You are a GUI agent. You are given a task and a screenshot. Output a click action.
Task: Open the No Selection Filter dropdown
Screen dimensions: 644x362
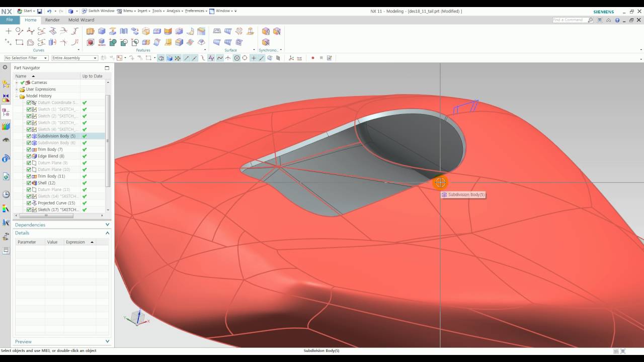point(26,58)
